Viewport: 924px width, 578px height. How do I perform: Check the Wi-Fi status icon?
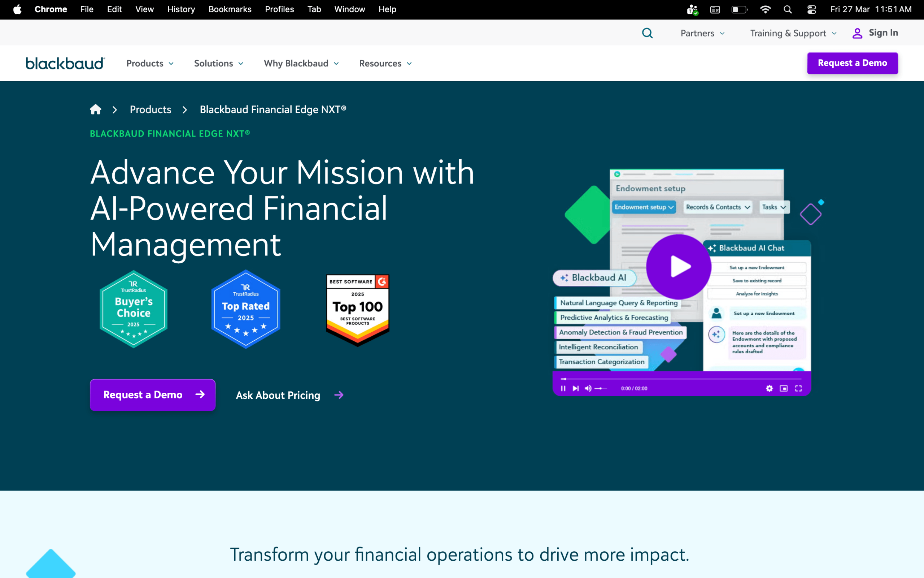pos(765,9)
